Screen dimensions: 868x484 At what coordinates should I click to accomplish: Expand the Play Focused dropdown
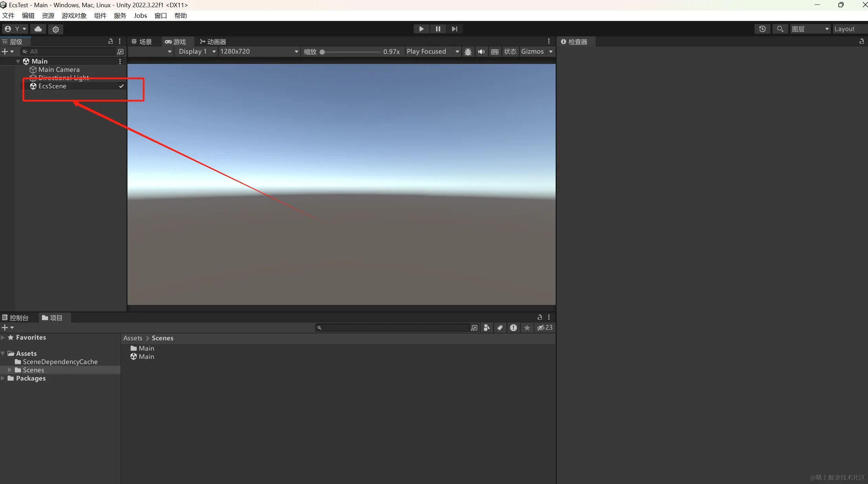pos(432,52)
